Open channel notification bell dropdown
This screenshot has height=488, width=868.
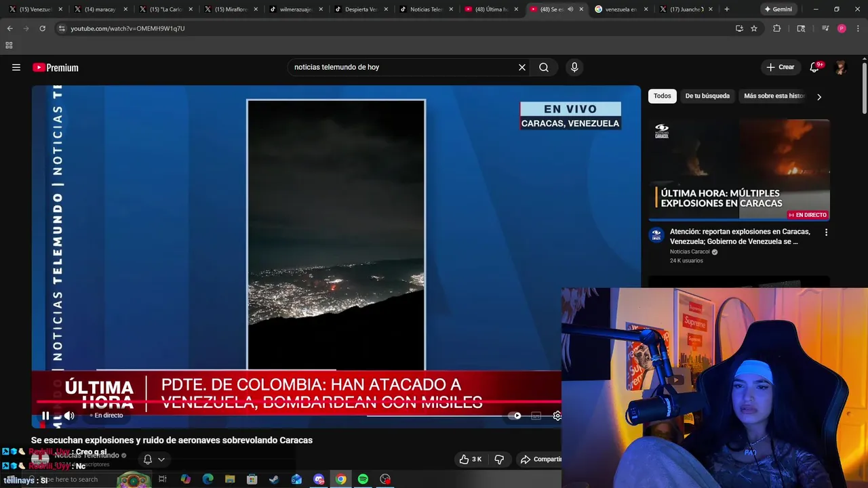tap(153, 459)
